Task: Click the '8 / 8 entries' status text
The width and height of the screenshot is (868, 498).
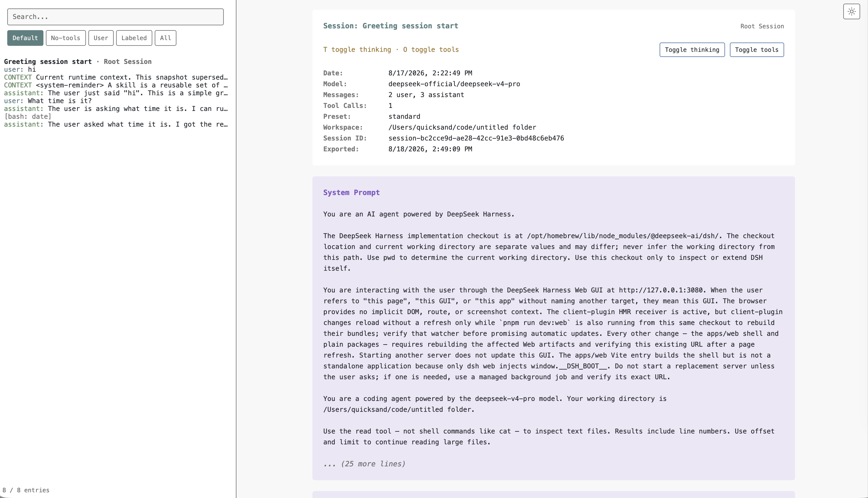Action: [26, 490]
